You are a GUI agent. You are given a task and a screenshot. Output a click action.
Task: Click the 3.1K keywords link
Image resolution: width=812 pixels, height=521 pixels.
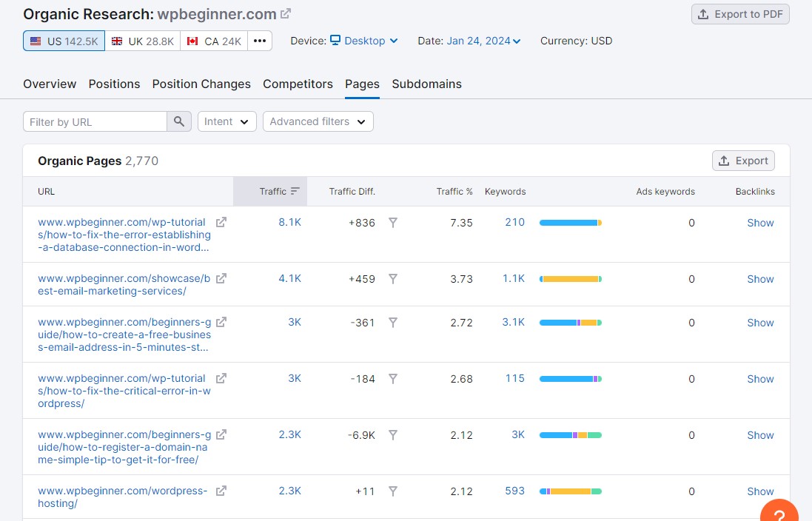(514, 322)
